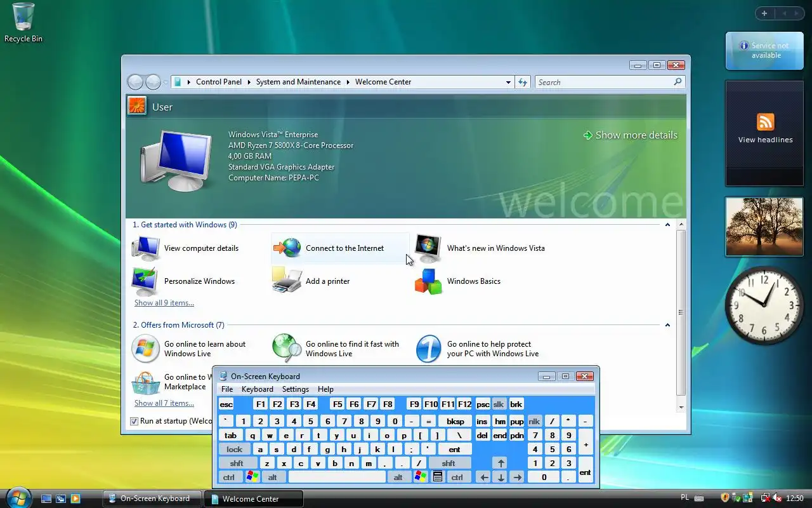Screen dimensions: 812x508
Task: Expand breadcrumb arrow before Control Panel
Action: (189, 82)
